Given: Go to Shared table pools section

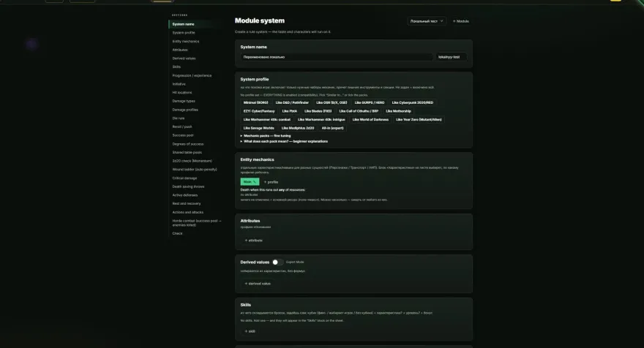Looking at the screenshot, I should click(187, 153).
